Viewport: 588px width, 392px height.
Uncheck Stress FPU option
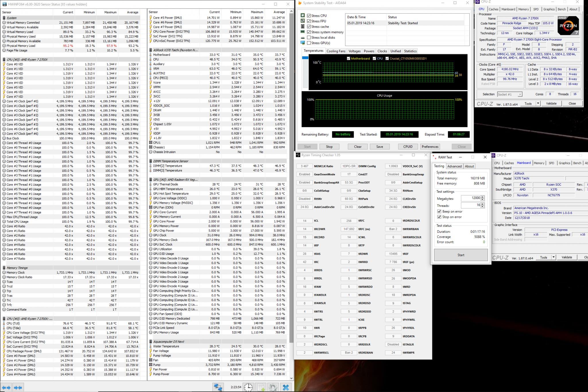point(309,21)
